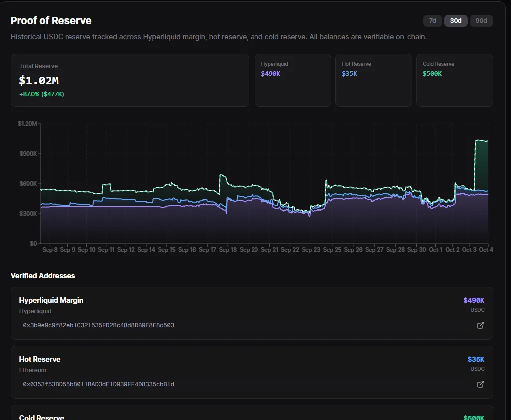Image resolution: width=511 pixels, height=420 pixels.
Task: Click the Oct 1 x-axis label
Action: click(x=435, y=250)
